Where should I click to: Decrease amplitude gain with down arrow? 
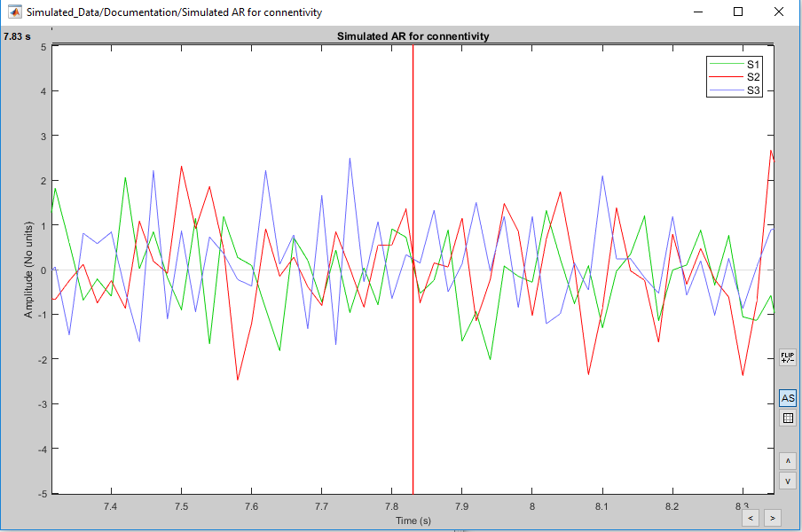tap(787, 481)
